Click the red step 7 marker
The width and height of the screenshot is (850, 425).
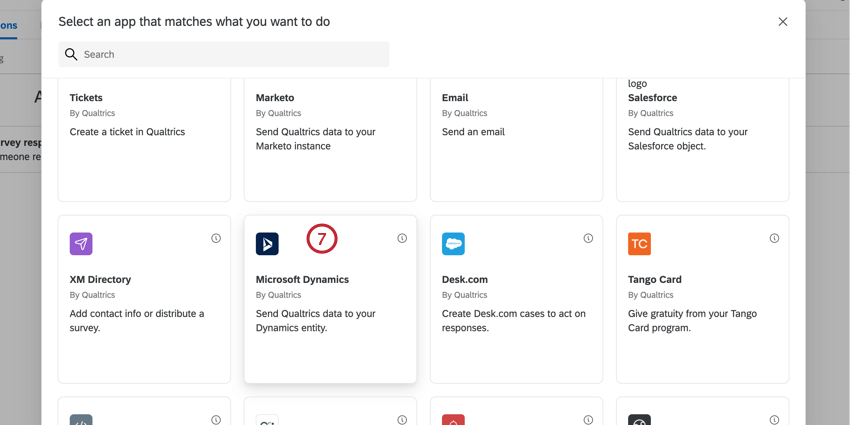point(322,239)
